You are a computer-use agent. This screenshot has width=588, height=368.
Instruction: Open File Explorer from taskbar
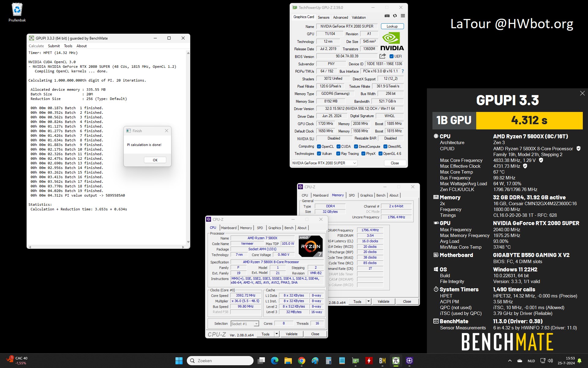(288, 361)
